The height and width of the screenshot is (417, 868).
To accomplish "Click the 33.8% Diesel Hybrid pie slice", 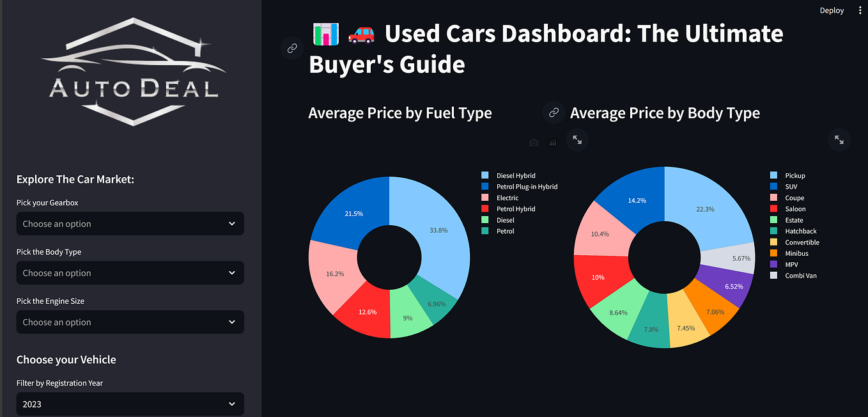I will (438, 229).
